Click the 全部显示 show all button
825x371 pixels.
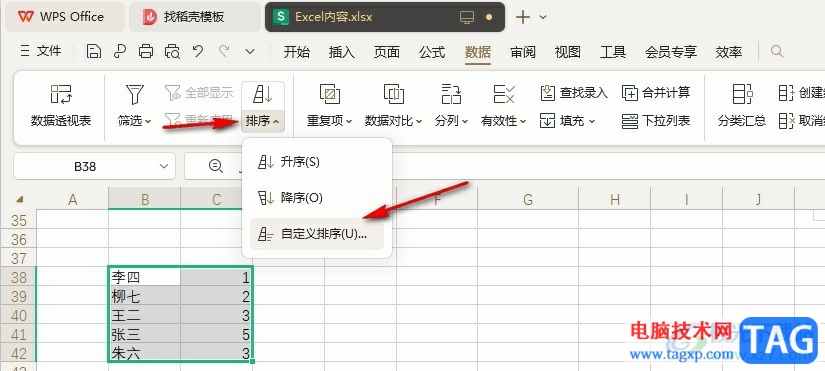click(x=199, y=94)
